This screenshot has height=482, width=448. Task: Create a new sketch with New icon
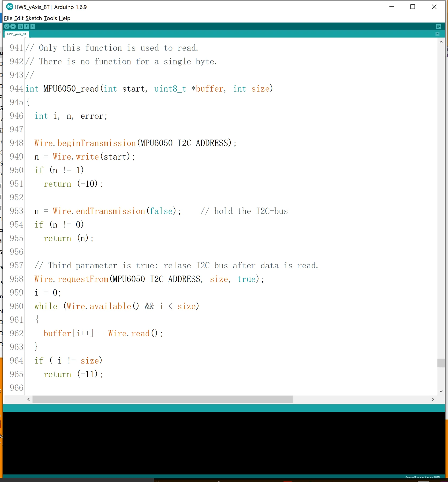click(20, 26)
